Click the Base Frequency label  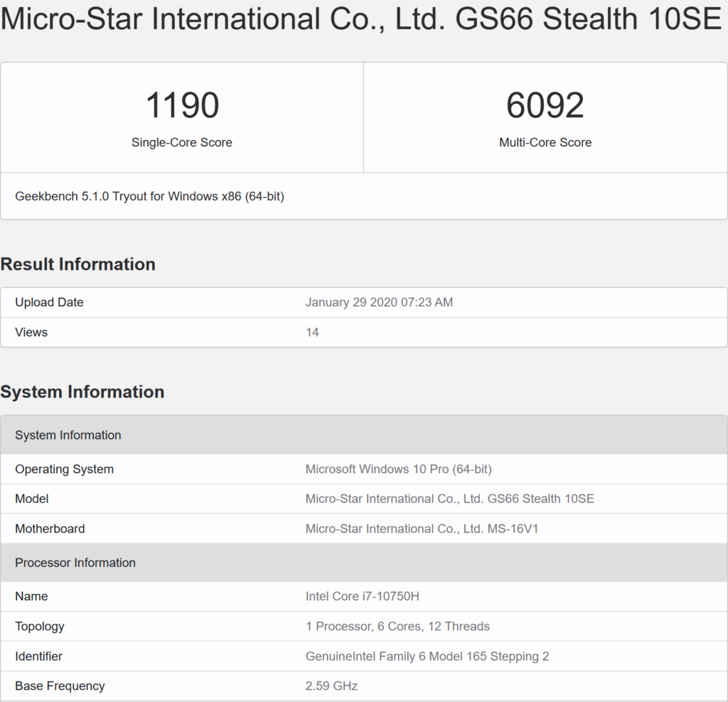pyautogui.click(x=60, y=686)
